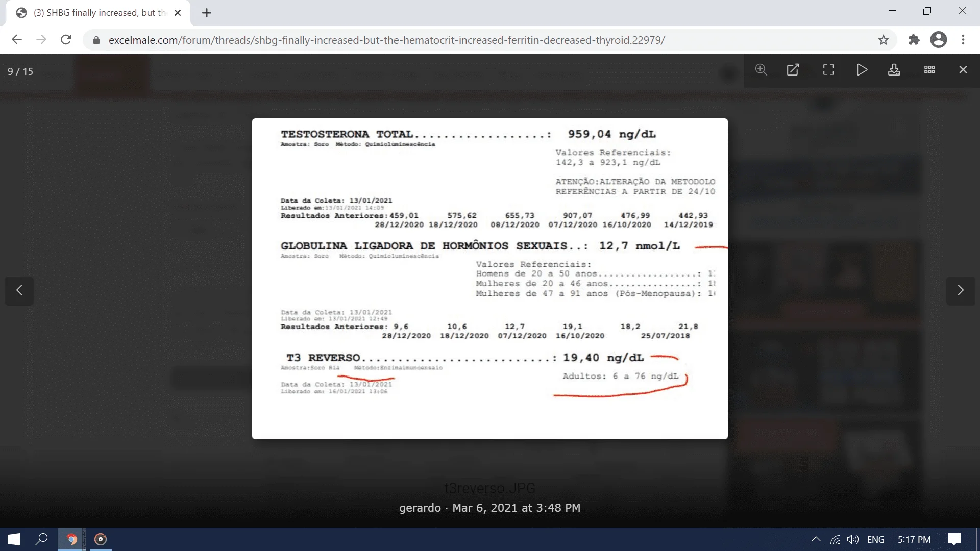Click the excelmale.com address bar

click(x=386, y=40)
